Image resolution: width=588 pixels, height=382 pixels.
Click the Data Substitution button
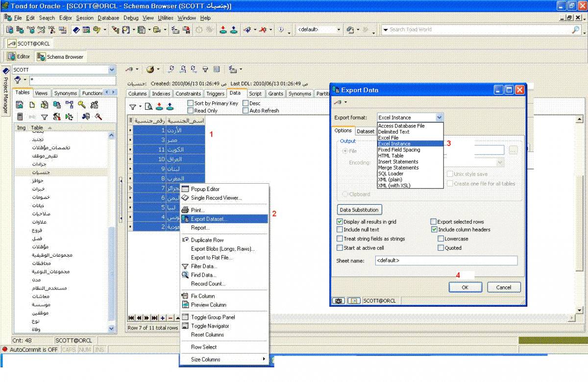click(x=359, y=210)
